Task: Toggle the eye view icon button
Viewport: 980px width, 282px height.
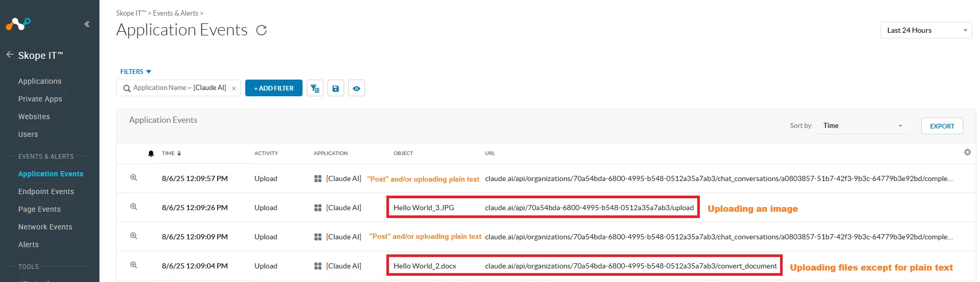Action: point(357,88)
